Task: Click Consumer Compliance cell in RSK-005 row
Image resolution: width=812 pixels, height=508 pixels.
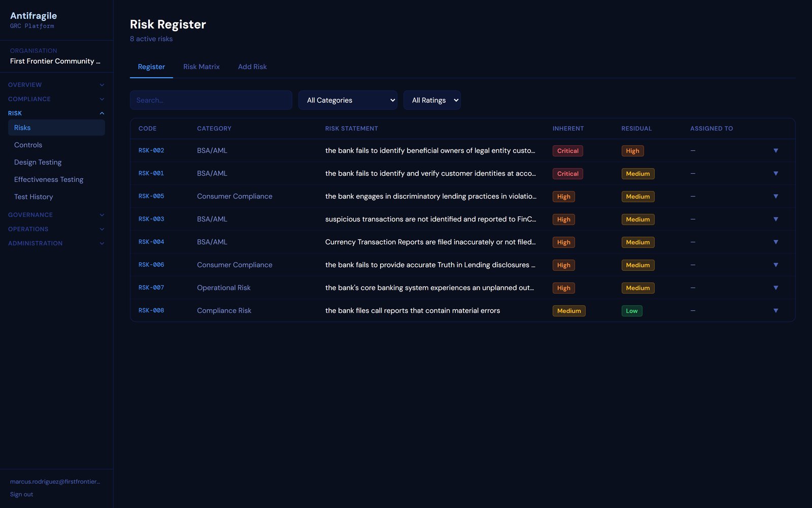Action: point(234,196)
